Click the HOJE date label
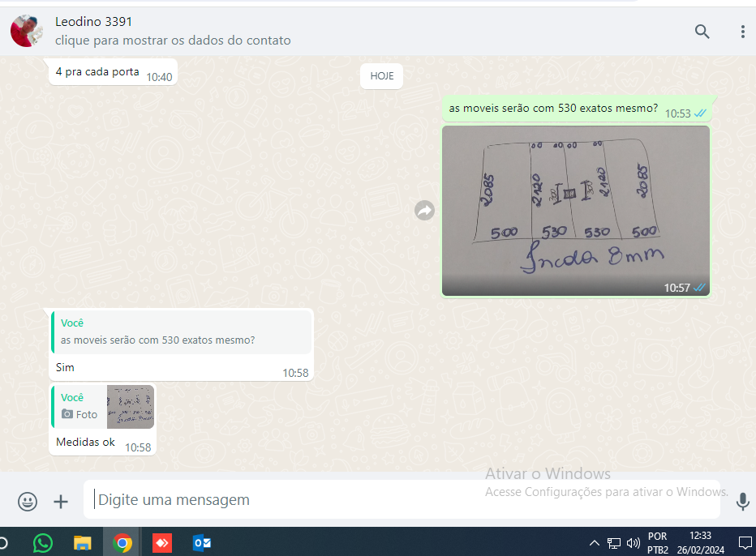 (382, 76)
